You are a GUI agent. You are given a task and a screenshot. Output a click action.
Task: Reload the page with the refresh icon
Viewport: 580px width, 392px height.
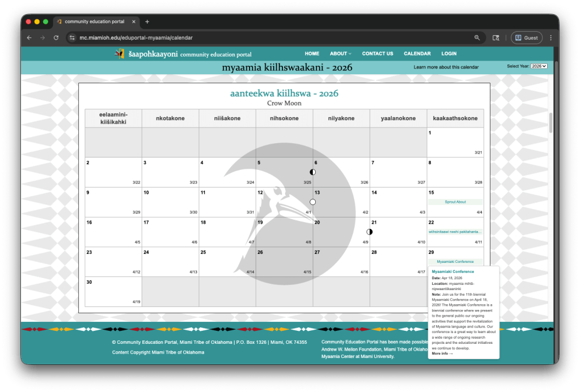click(x=56, y=37)
